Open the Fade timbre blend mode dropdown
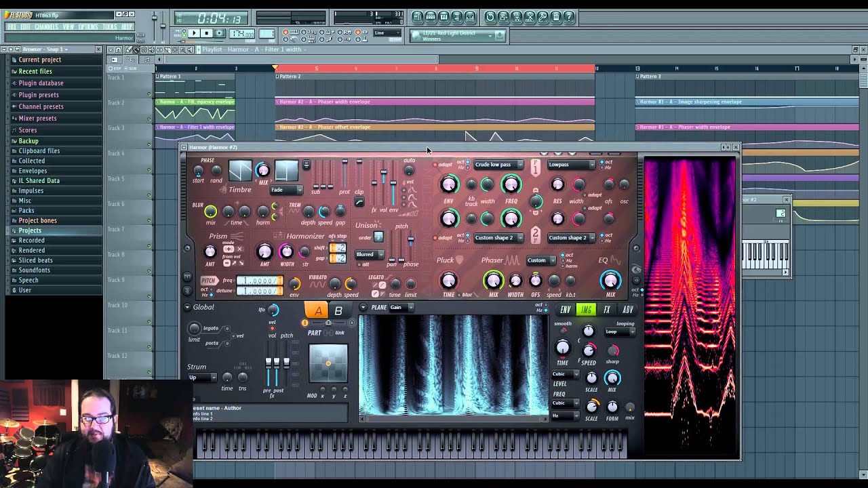Viewport: 868px width, 488px height. 285,190
